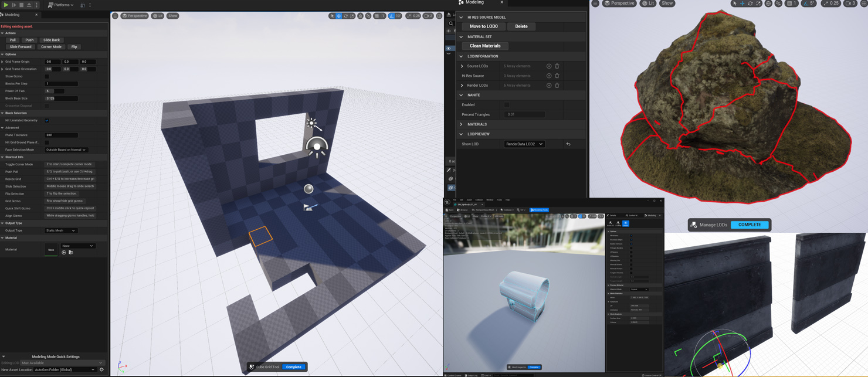Expand the MATERIALS section

tap(461, 124)
